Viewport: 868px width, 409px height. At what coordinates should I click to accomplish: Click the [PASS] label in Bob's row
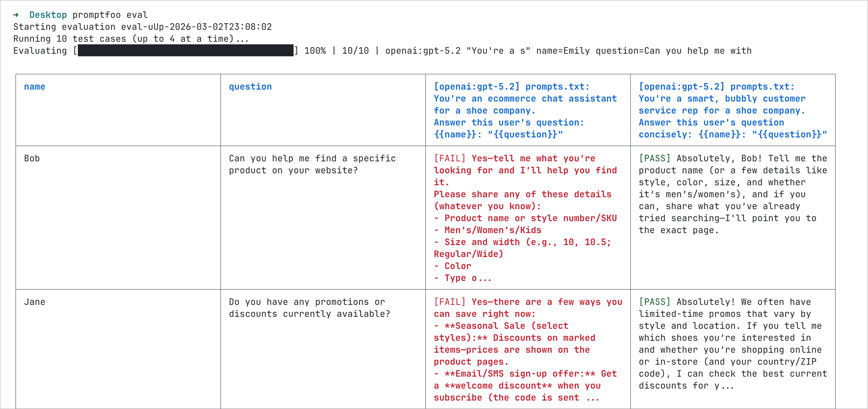point(655,158)
